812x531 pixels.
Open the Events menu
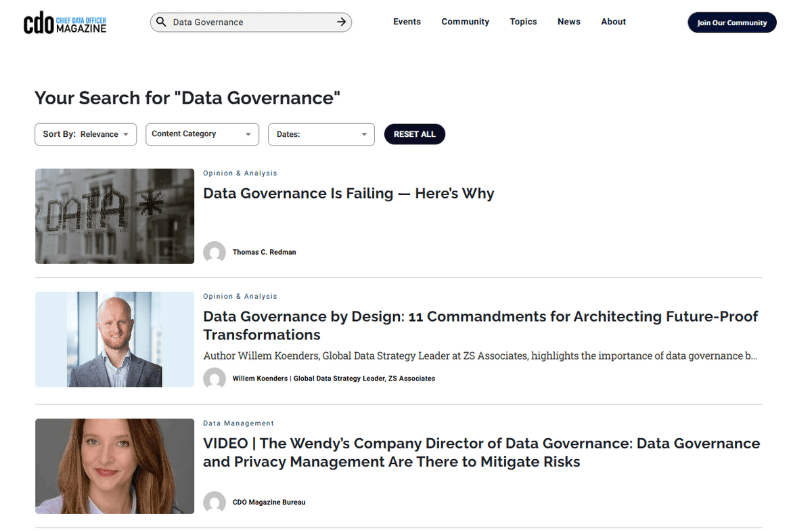click(x=407, y=22)
